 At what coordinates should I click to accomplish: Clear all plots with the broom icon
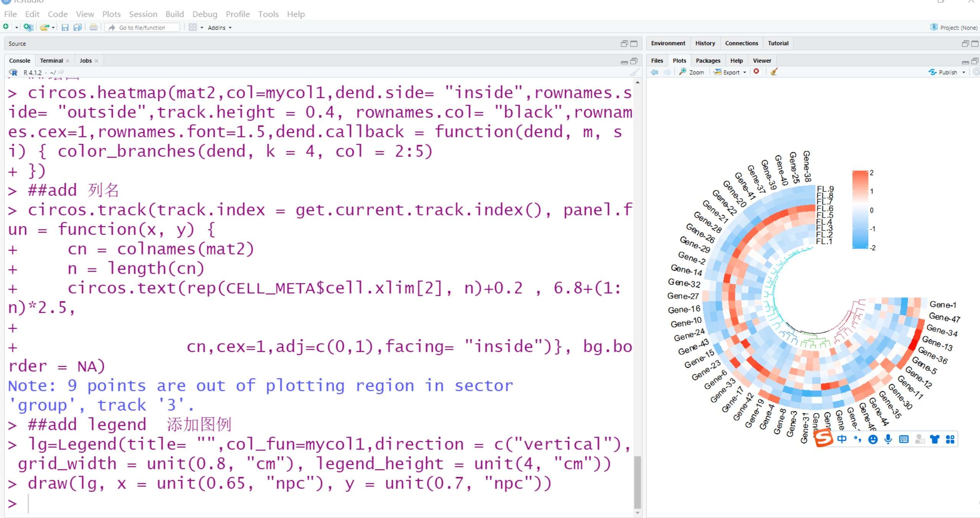tap(774, 72)
